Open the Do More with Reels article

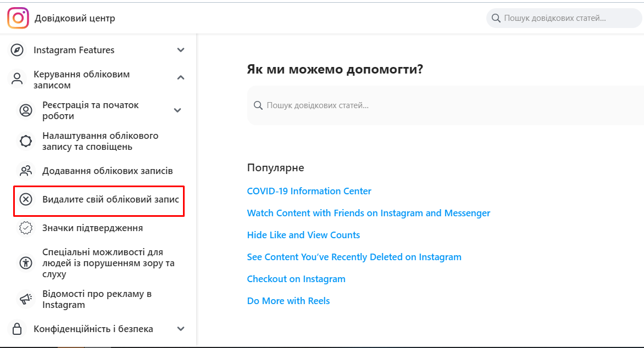click(x=288, y=300)
